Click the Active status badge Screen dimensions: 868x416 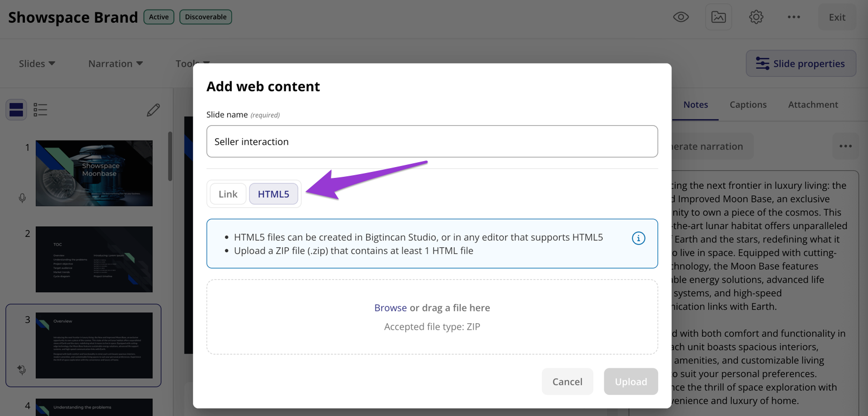coord(159,17)
